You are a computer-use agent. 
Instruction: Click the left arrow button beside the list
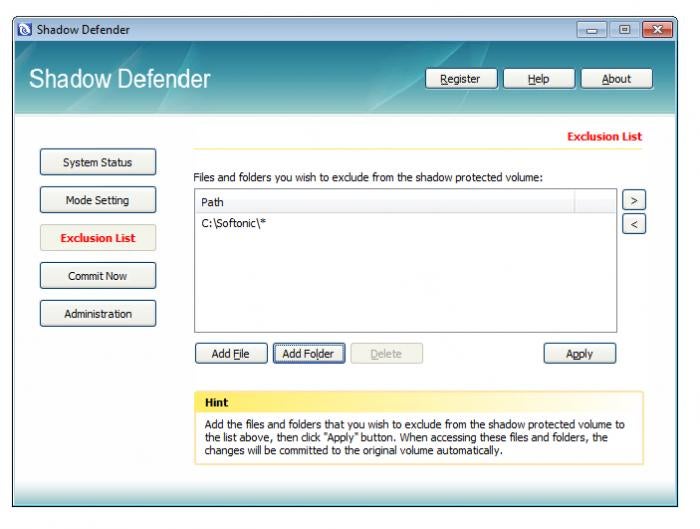[x=634, y=224]
